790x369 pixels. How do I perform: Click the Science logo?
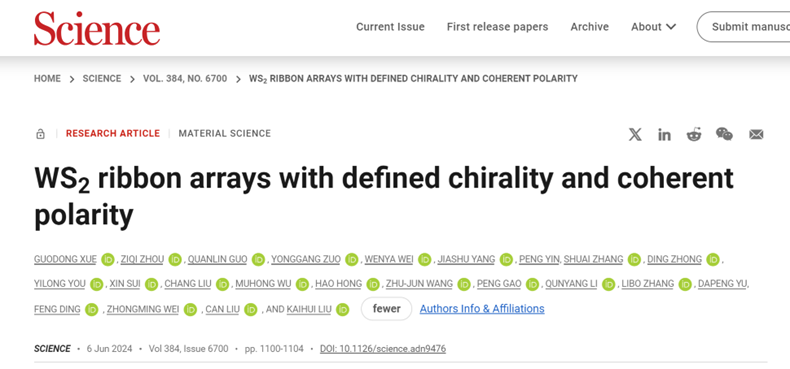97,28
